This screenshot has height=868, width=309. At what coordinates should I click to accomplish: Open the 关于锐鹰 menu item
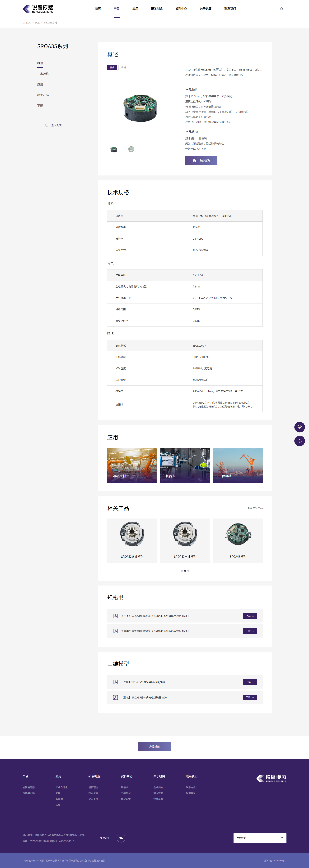point(206,9)
